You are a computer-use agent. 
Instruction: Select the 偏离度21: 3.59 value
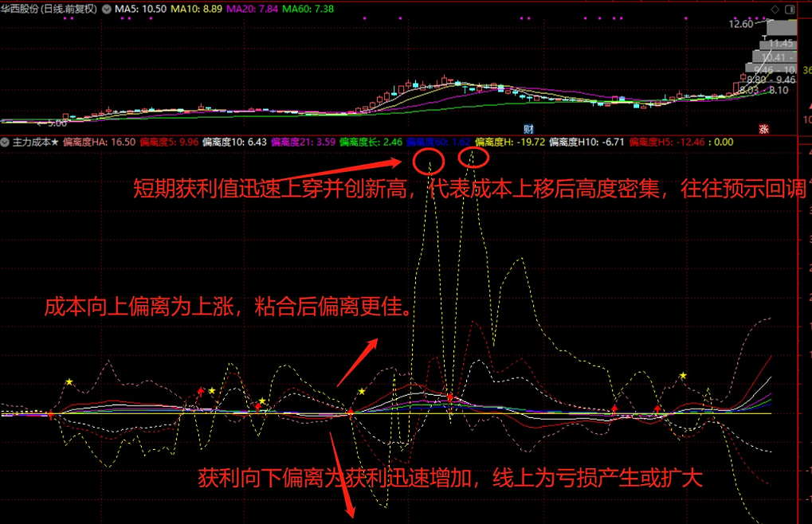coord(303,143)
